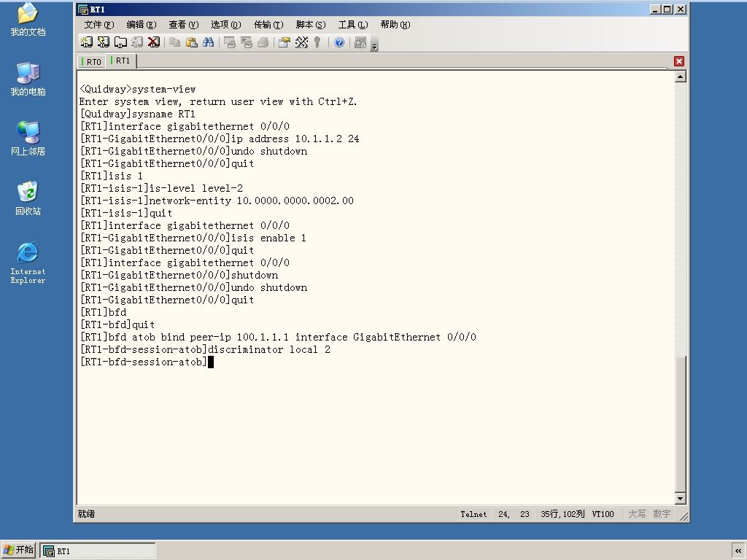Click the '大写' caps indicator
747x560 pixels.
(636, 514)
